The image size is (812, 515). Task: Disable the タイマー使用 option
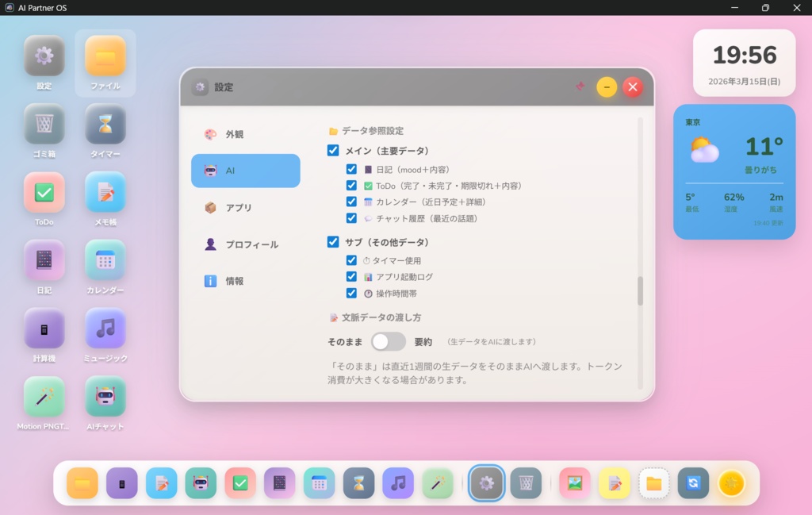pyautogui.click(x=351, y=259)
